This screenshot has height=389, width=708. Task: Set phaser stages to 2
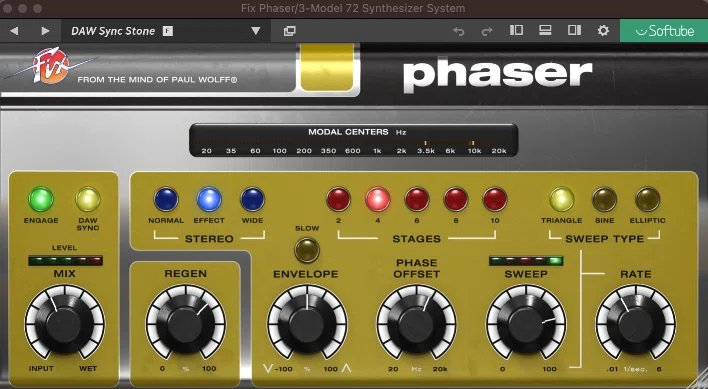(339, 199)
